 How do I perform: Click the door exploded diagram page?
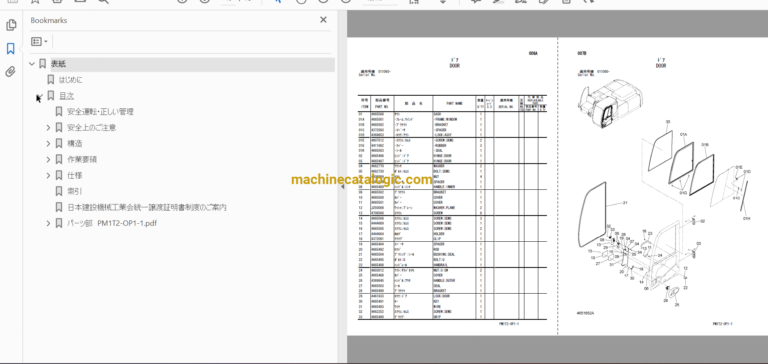[663, 186]
